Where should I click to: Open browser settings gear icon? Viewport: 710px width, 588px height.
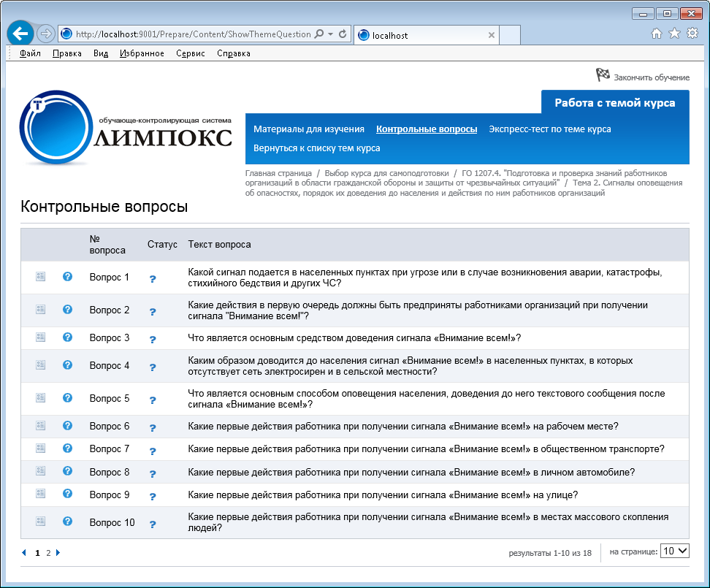692,34
